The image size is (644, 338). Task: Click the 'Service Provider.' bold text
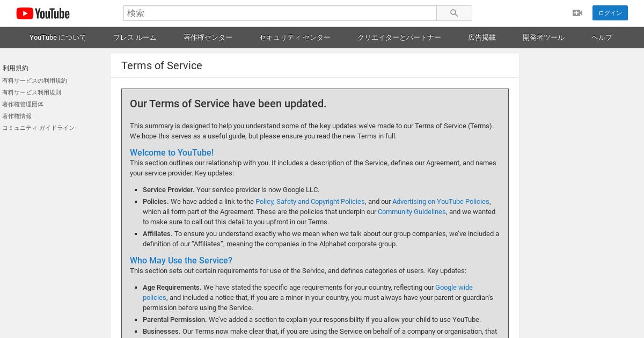pos(169,190)
